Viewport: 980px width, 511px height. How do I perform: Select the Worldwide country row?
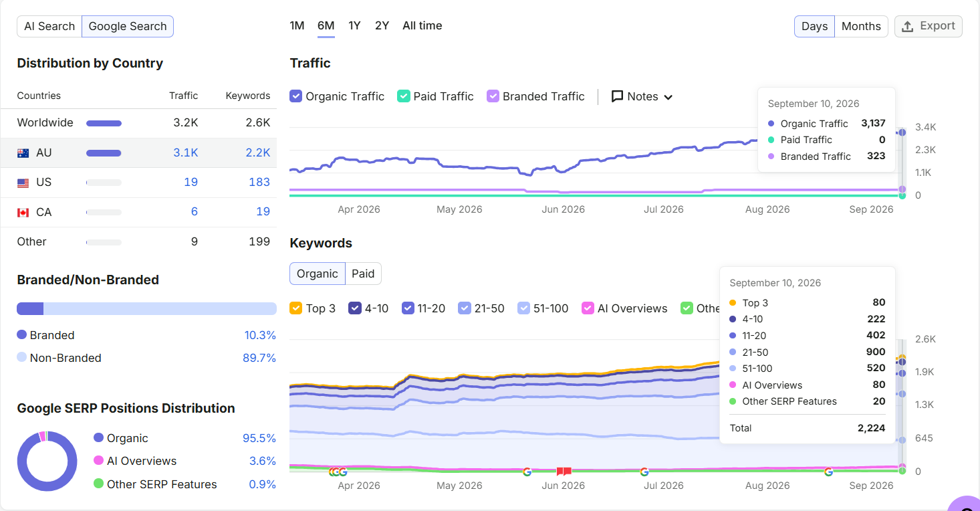pos(138,123)
